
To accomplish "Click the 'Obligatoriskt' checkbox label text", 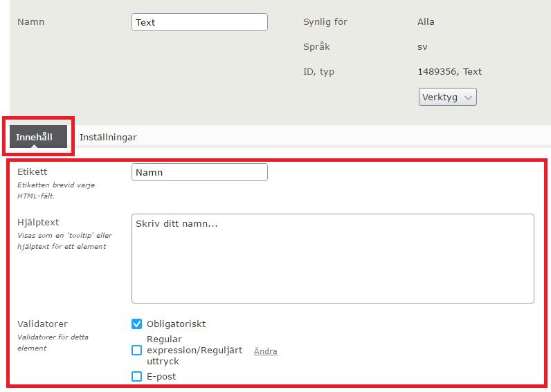I will tap(176, 324).
